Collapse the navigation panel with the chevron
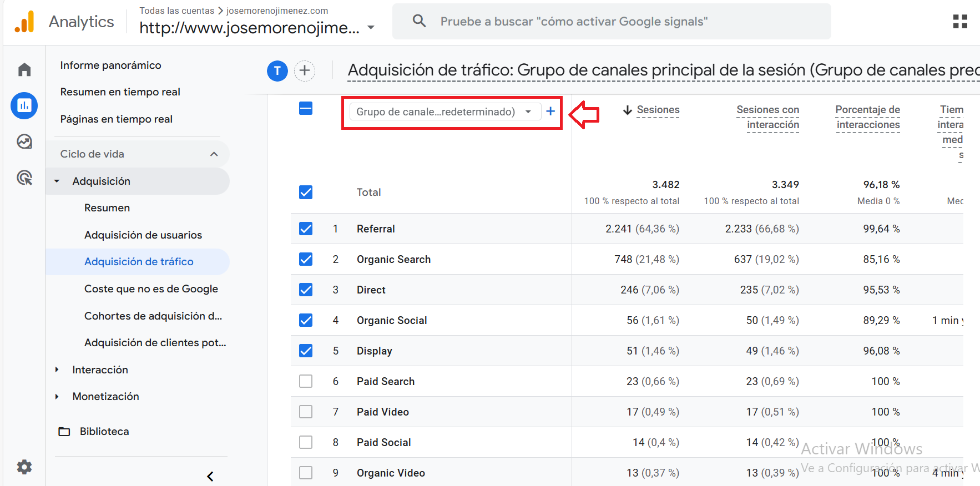 tap(210, 476)
